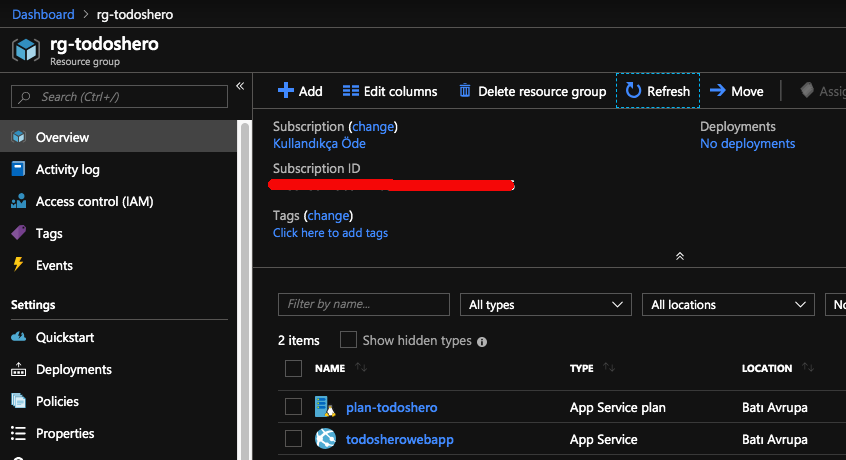This screenshot has width=846, height=460.
Task: Click the 'Click here to add tags' link
Action: 330,233
